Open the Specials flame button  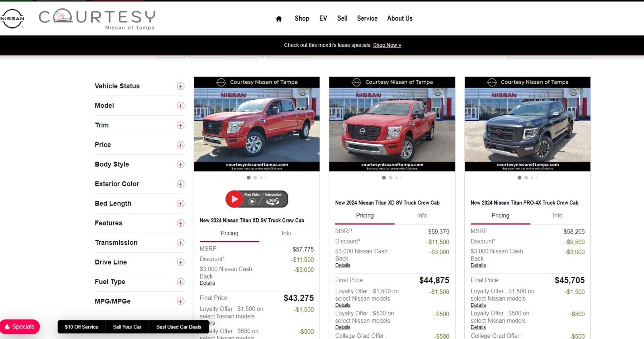pyautogui.click(x=20, y=327)
